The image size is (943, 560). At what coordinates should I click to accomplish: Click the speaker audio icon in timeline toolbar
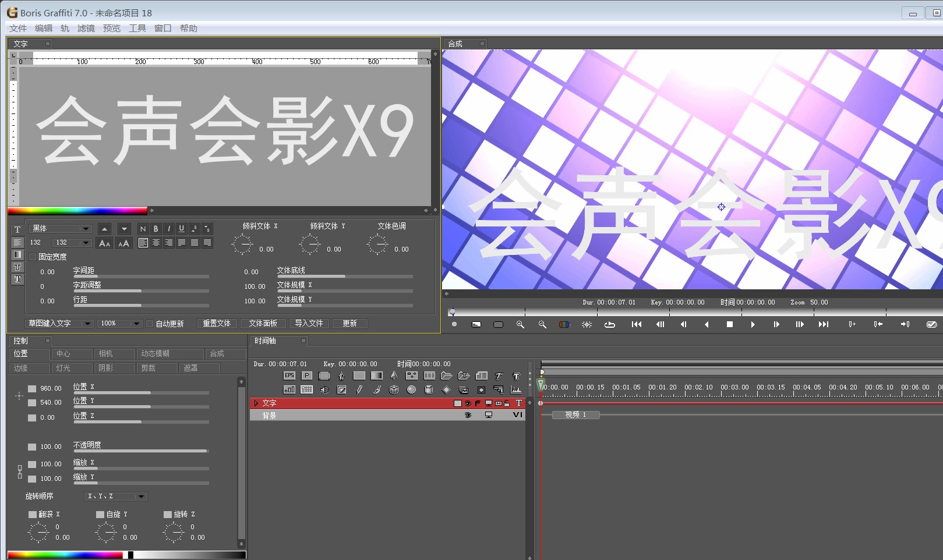(x=324, y=389)
